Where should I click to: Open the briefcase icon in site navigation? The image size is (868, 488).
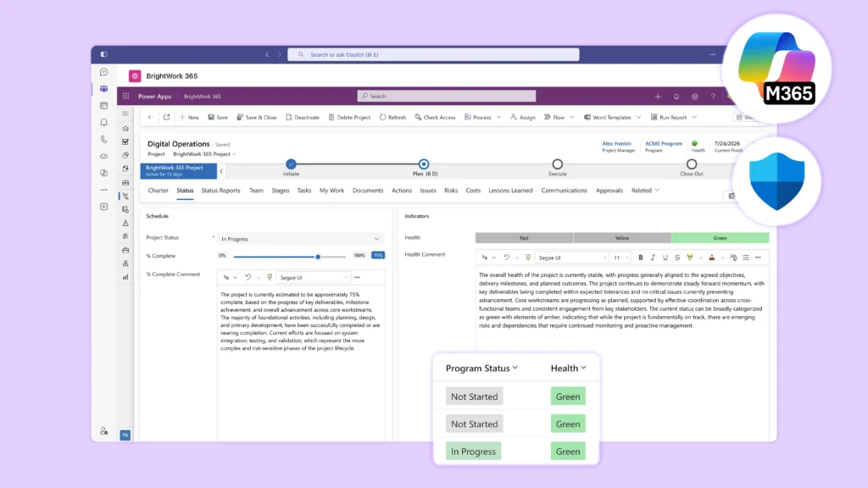click(x=125, y=250)
